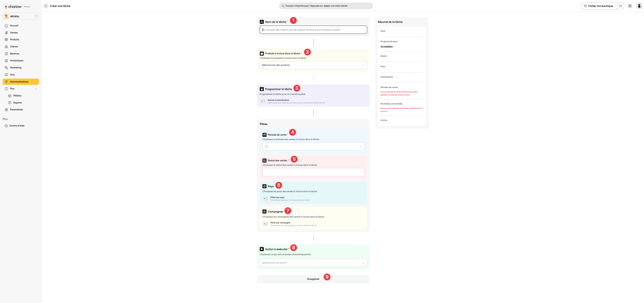Click the global search bar
Viewport: 644px width, 303px height.
point(326,6)
